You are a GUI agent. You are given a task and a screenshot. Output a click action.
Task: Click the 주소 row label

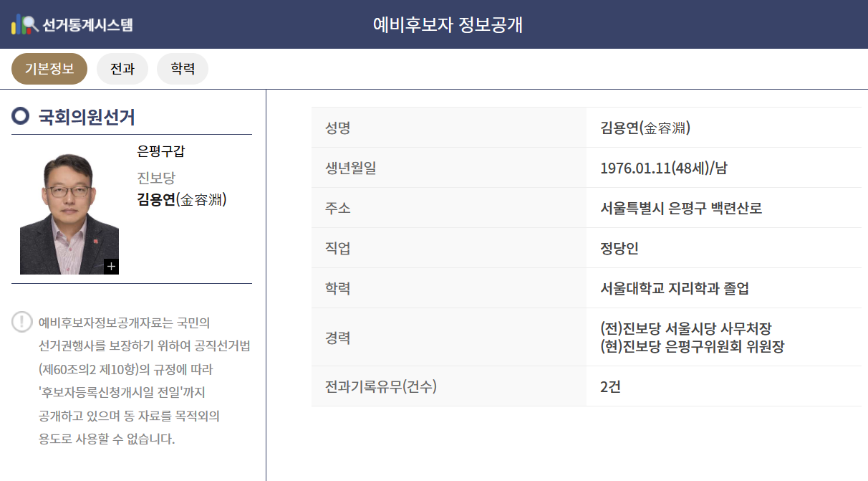click(x=338, y=209)
